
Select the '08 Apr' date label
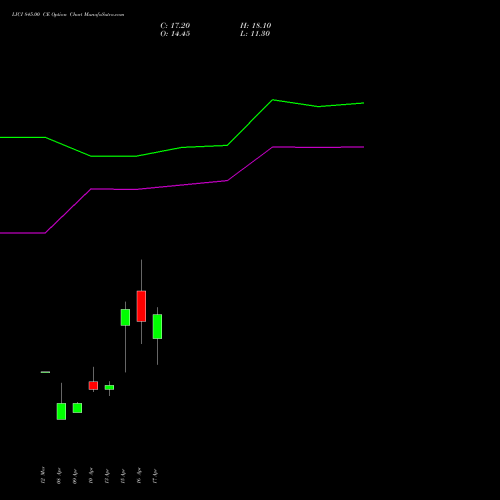pyautogui.click(x=59, y=476)
